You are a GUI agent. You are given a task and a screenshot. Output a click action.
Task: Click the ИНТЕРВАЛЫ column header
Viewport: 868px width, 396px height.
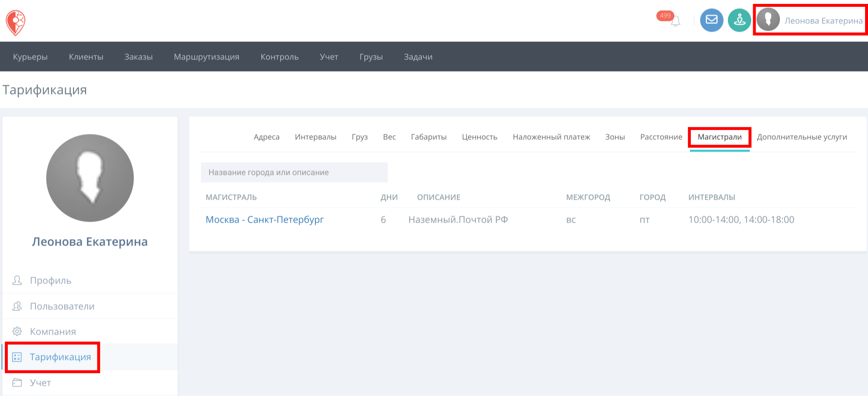tap(711, 197)
